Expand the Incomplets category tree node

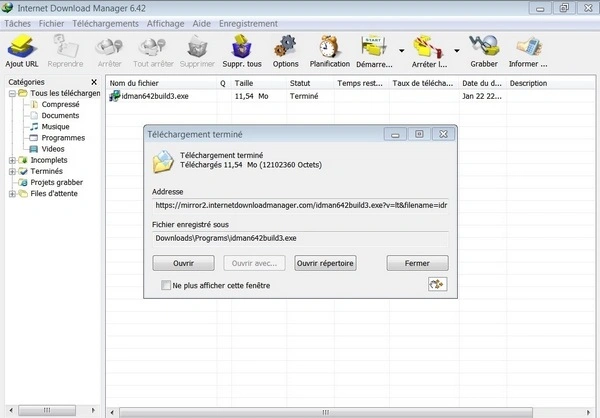tap(12, 160)
